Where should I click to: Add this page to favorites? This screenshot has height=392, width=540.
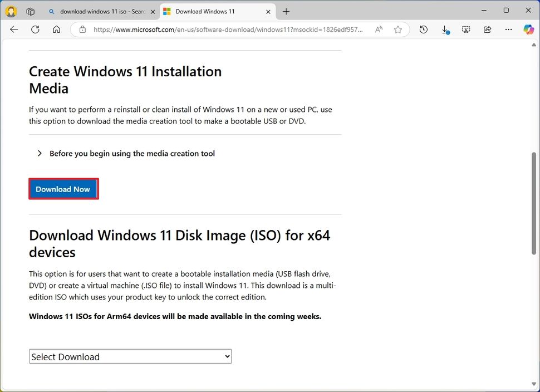[398, 30]
